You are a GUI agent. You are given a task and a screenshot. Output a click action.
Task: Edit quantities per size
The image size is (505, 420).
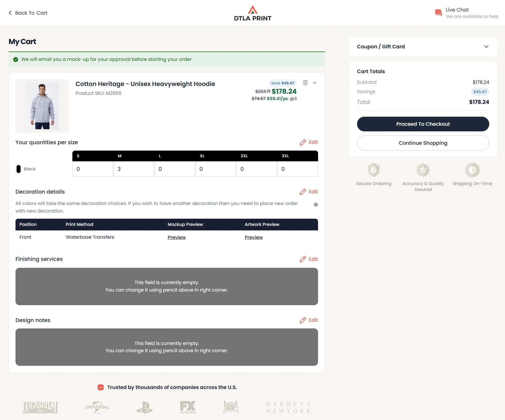coord(309,142)
